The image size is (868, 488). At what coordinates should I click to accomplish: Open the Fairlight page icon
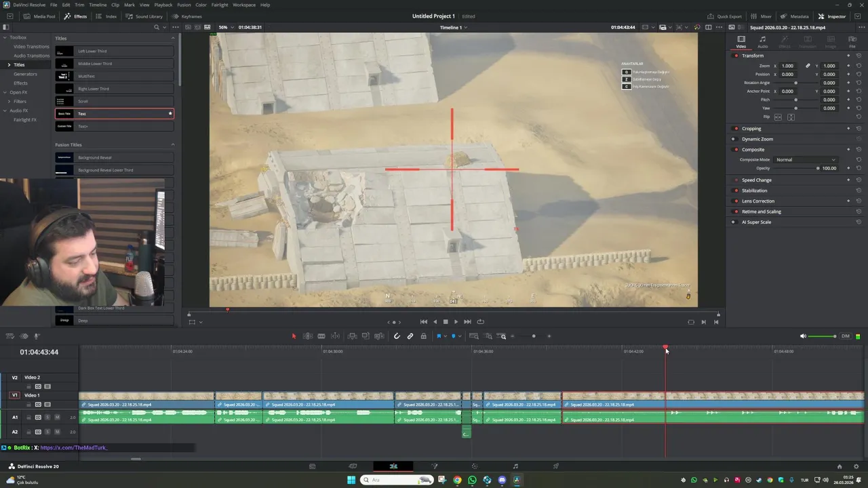(515, 466)
